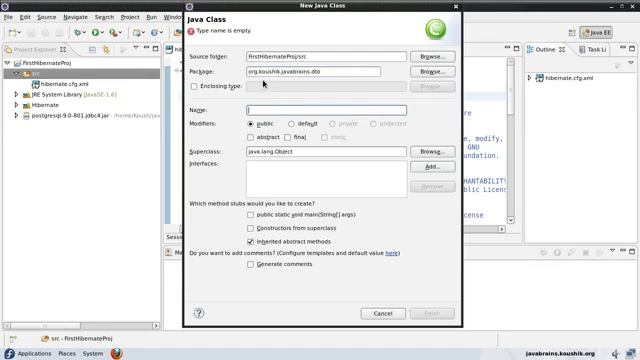
Task: Click the editor horizontal scrollbar right arrow
Action: point(502,229)
